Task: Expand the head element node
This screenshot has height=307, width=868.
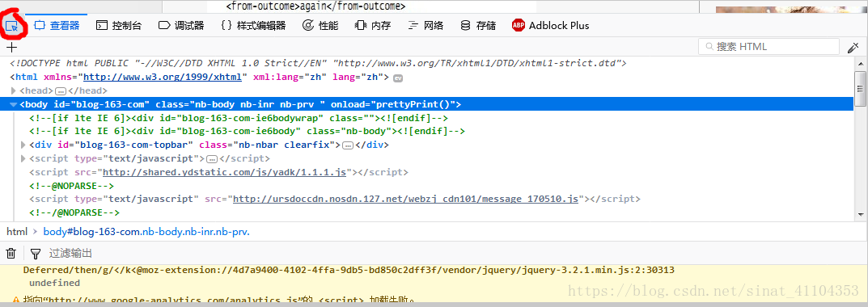Action: [14, 90]
